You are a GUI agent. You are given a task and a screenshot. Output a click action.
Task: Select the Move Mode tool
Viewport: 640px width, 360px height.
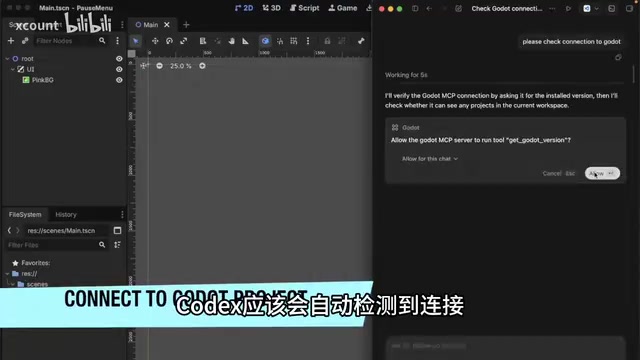(x=155, y=41)
